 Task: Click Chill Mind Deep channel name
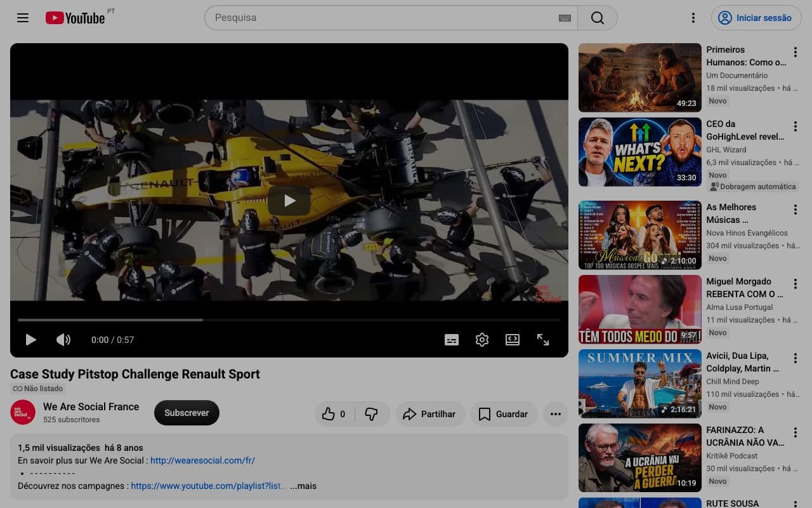[x=733, y=382]
